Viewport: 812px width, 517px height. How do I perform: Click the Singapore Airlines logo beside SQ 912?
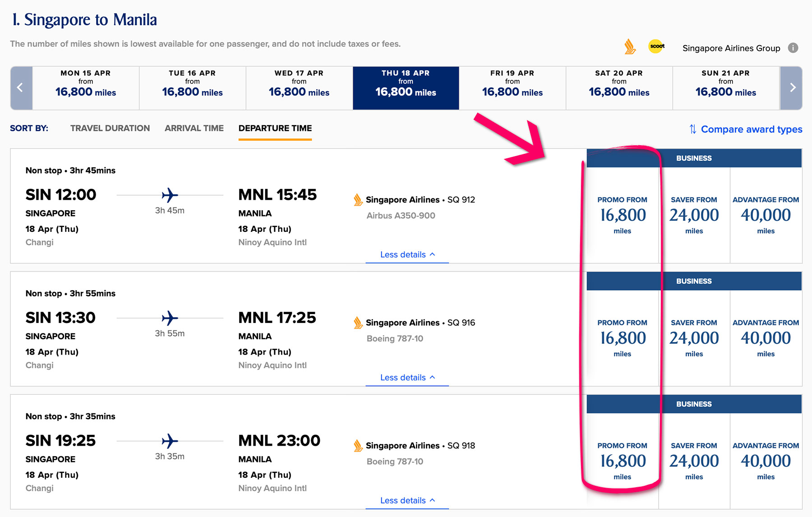tap(358, 200)
